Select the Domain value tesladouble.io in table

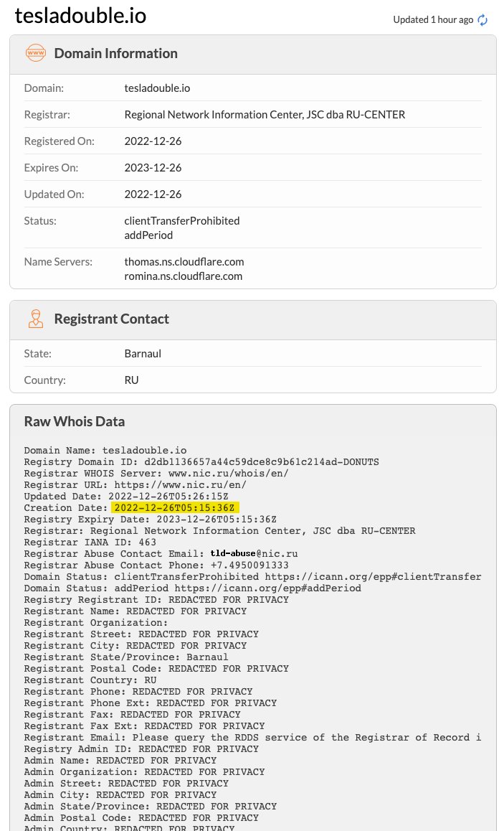(157, 88)
